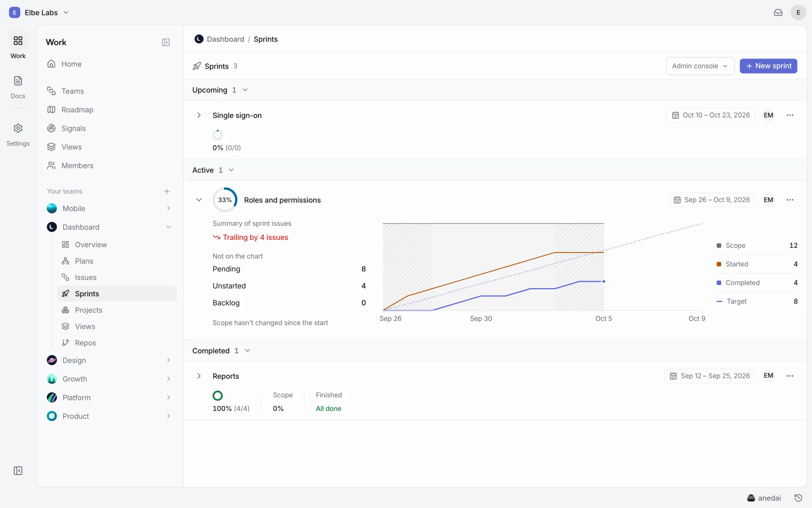Open more options for Single sign-on sprint
This screenshot has height=508, width=812.
click(x=790, y=115)
